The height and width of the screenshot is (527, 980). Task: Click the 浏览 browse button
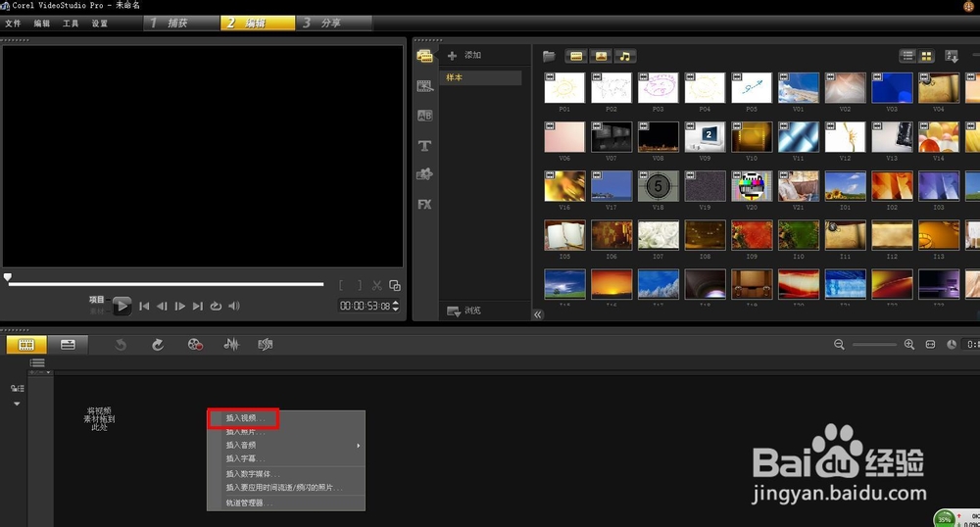point(465,311)
